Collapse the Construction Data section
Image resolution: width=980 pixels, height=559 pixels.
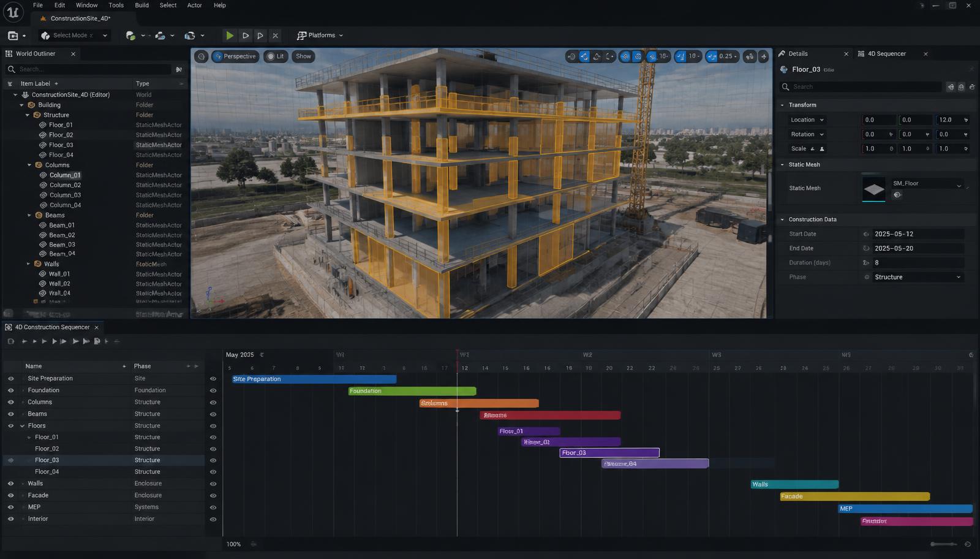click(x=782, y=219)
